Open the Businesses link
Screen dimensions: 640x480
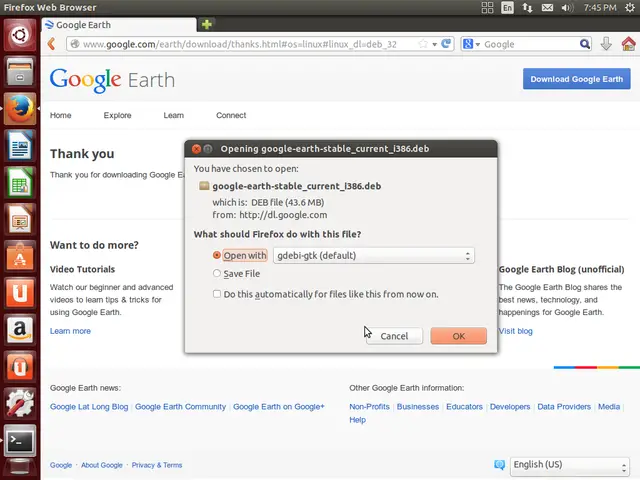click(x=418, y=407)
